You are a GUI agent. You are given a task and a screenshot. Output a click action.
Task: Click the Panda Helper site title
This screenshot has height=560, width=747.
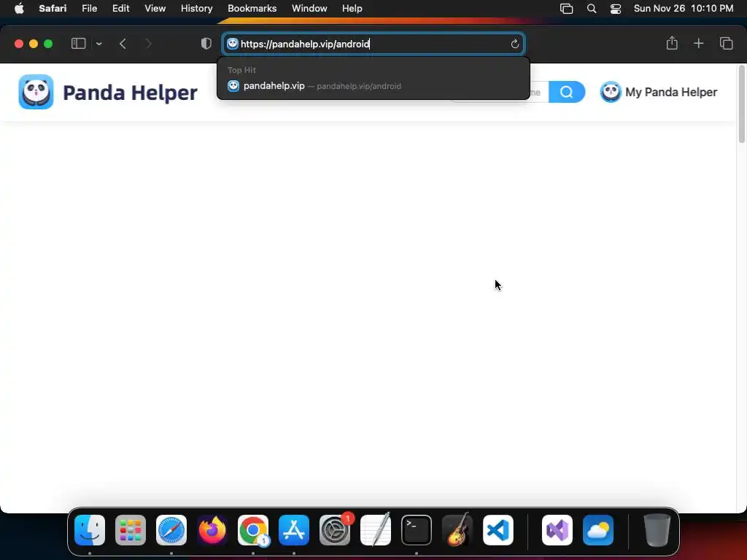tap(130, 93)
